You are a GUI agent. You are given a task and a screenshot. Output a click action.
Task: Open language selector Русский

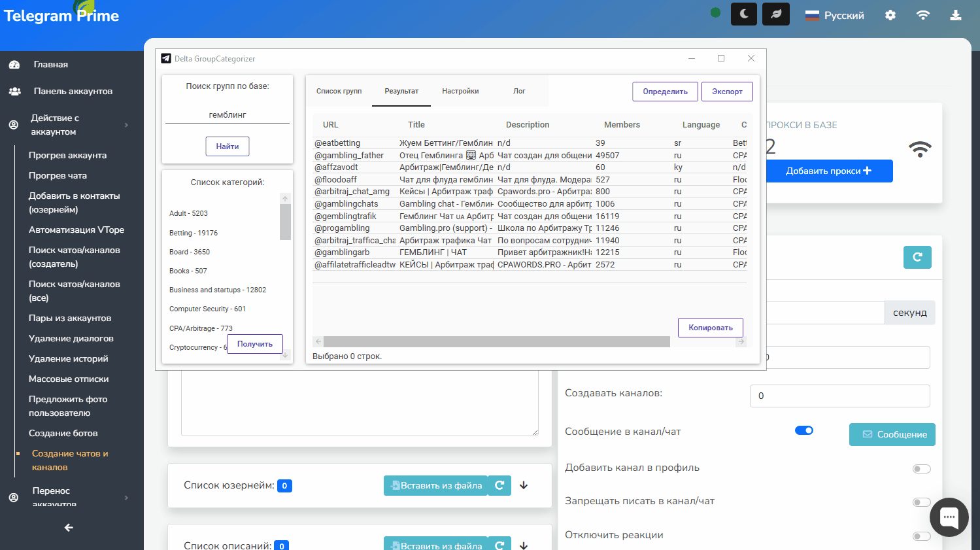click(835, 15)
